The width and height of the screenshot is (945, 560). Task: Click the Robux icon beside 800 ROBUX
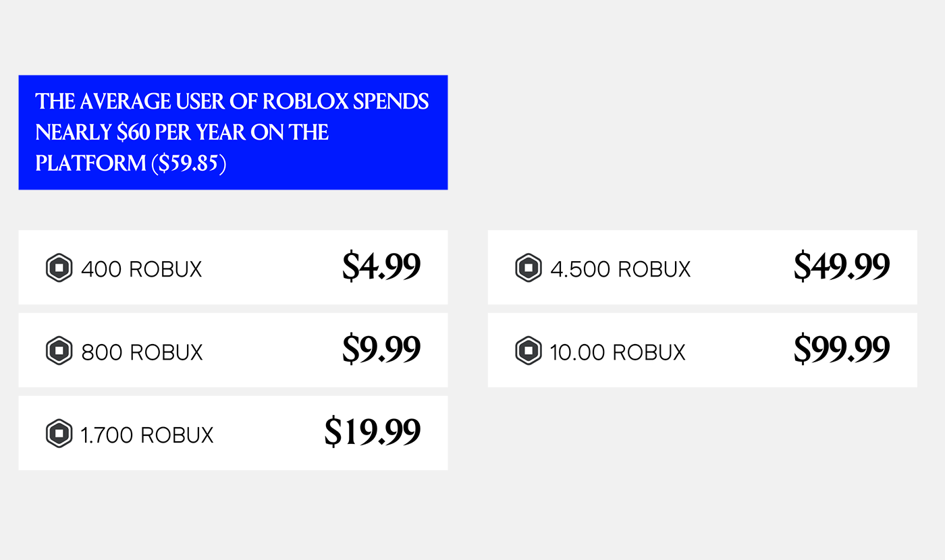pos(59,351)
